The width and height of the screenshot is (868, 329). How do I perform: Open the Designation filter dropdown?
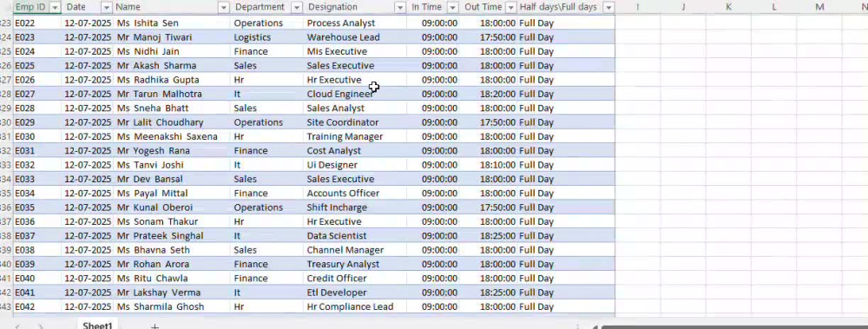(x=400, y=7)
